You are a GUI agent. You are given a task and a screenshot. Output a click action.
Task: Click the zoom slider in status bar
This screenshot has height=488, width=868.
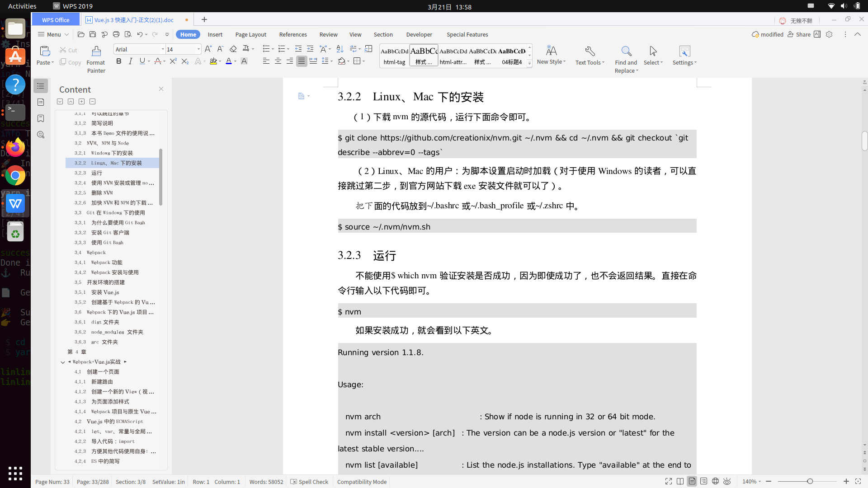[810, 482]
